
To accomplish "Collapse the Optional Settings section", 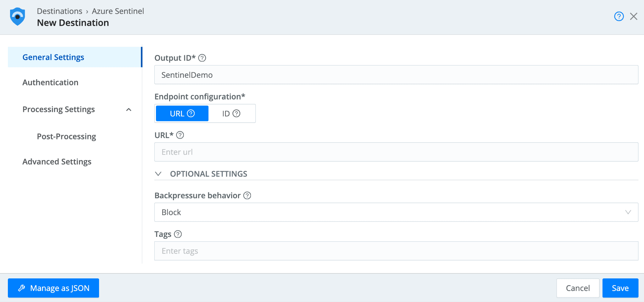I will (x=158, y=174).
